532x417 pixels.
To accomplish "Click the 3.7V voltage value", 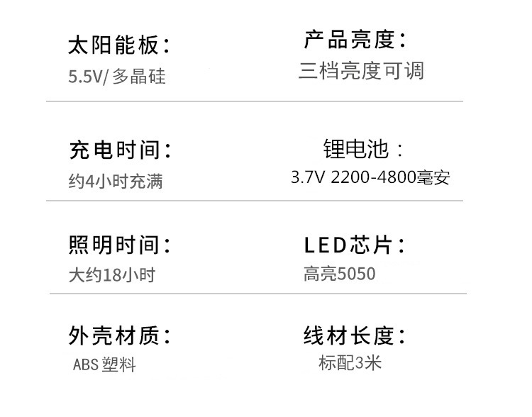I will 307,177.
